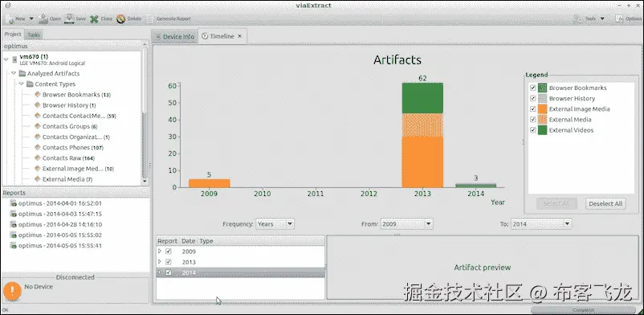The image size is (644, 315).
Task: Expand the 2013 row in results table
Action: point(160,261)
